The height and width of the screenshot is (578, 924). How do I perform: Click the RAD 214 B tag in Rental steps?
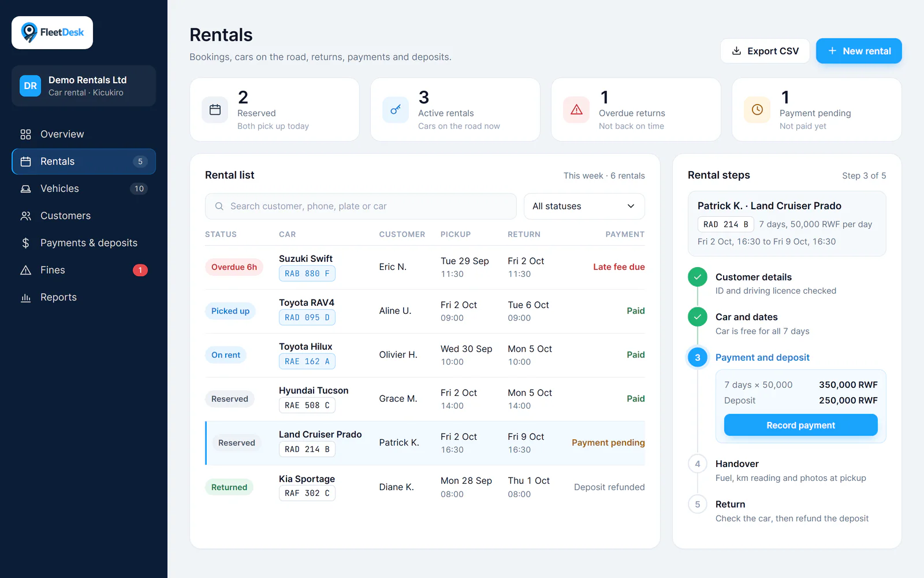coord(726,224)
